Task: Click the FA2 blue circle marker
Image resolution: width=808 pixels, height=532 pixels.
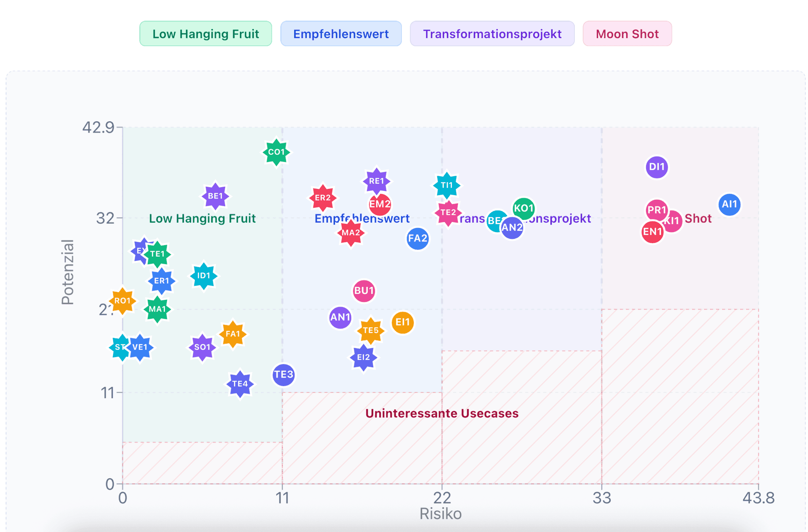Action: tap(417, 239)
